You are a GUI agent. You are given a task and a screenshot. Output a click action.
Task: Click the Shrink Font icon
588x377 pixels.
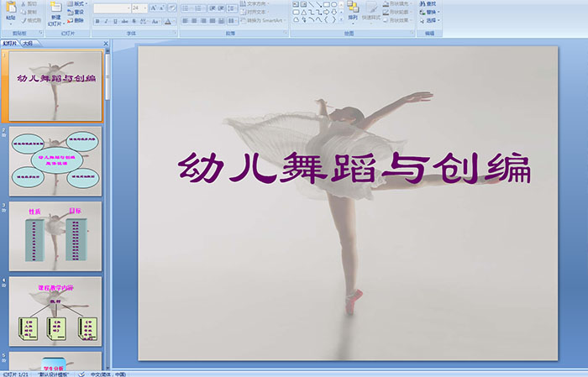(162, 8)
